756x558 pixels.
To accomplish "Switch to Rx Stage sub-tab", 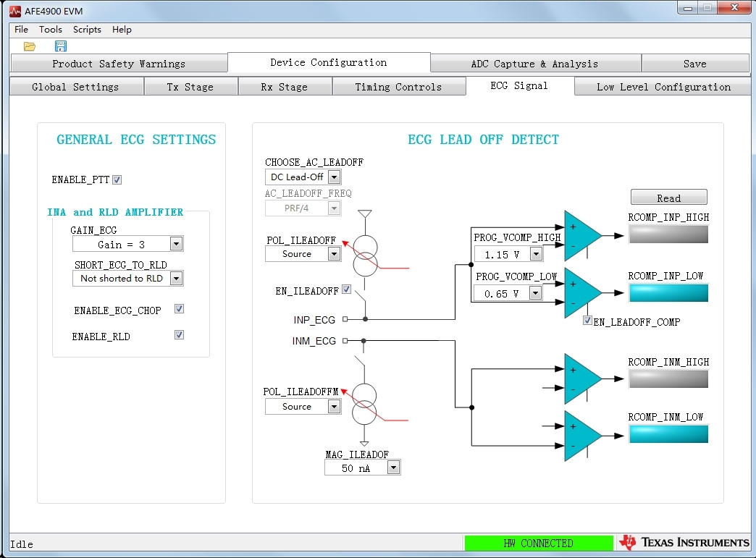I will tap(285, 87).
